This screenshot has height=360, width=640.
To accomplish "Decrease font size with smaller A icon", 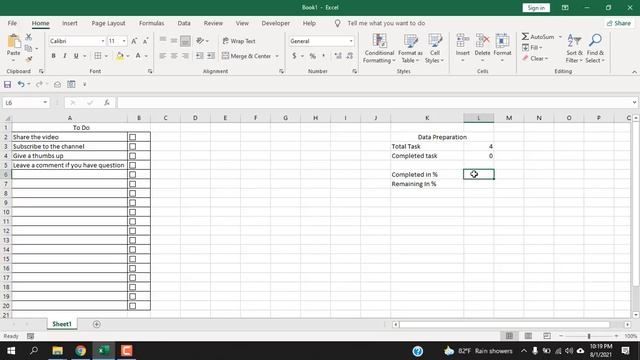I will click(145, 41).
